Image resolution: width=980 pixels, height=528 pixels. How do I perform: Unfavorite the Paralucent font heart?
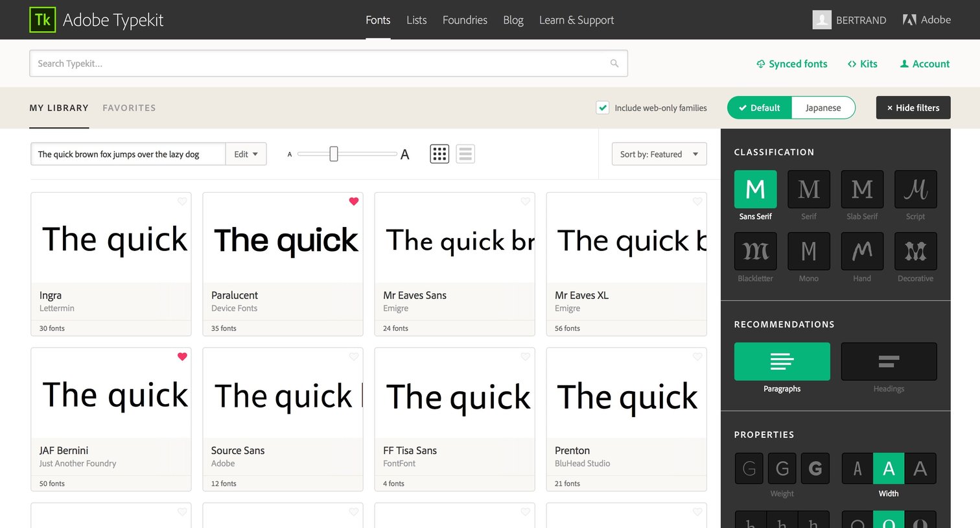(x=354, y=201)
